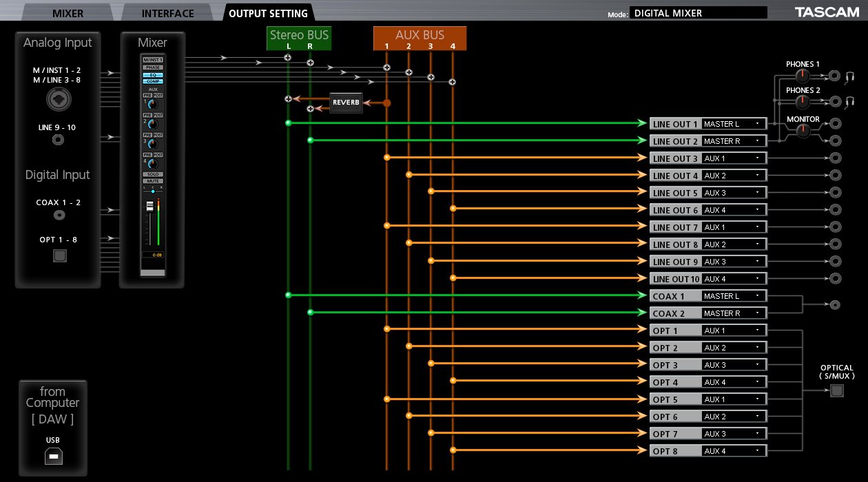868x482 pixels.
Task: Click the OPTICAL S/MUX output connector icon
Action: point(836,390)
